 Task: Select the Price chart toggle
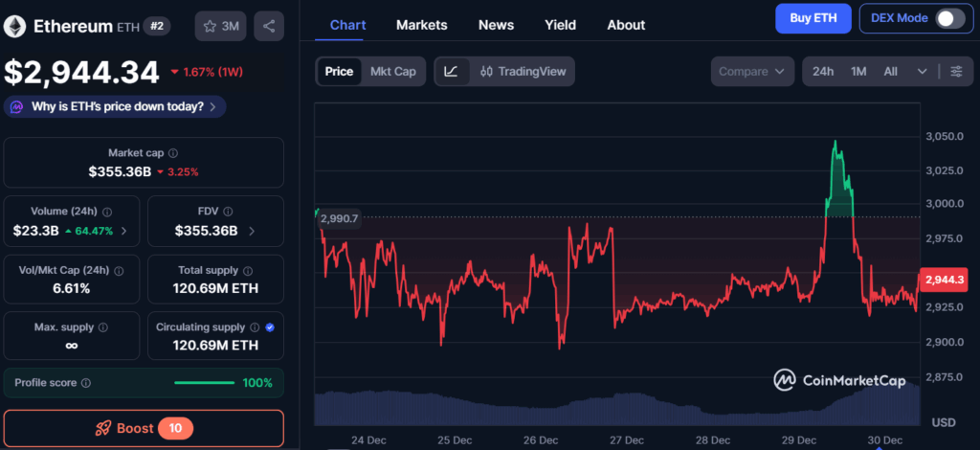[339, 71]
